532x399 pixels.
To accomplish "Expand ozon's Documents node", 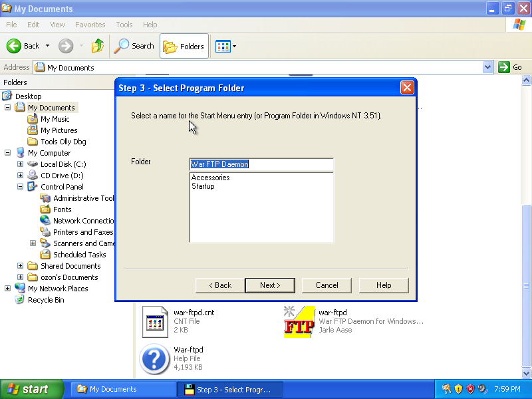I will click(21, 277).
